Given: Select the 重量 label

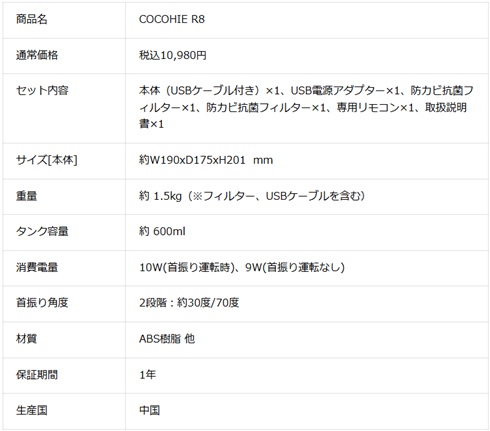Looking at the screenshot, I should coord(26,196).
